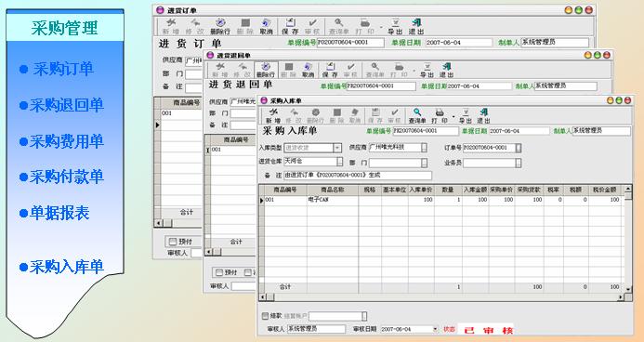Toggle the 结款 checkbox in 采购入库单
Screen dimensions: 644x342
(266, 316)
